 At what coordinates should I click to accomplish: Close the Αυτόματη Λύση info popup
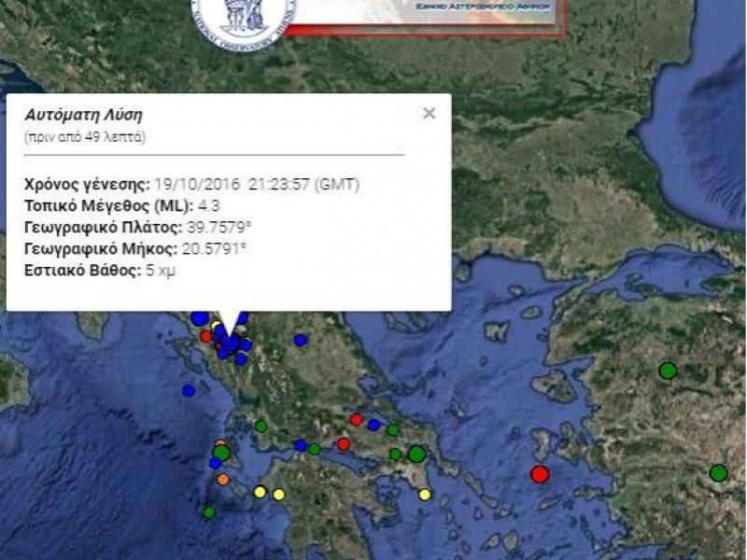tap(429, 114)
